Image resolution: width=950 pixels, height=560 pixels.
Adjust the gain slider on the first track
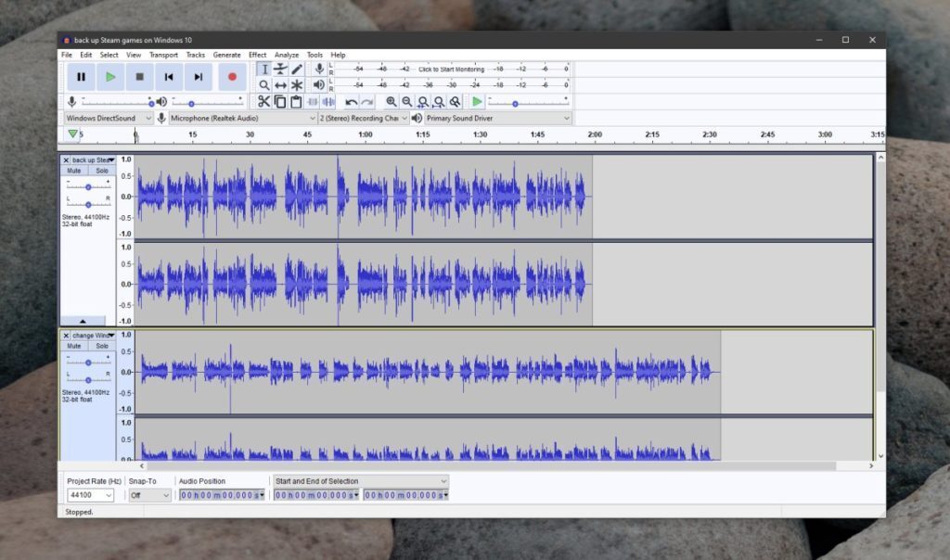click(89, 186)
